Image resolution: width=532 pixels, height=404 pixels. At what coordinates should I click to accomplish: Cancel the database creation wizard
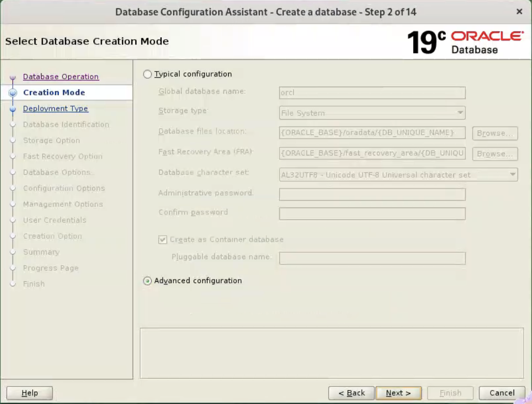coord(502,393)
